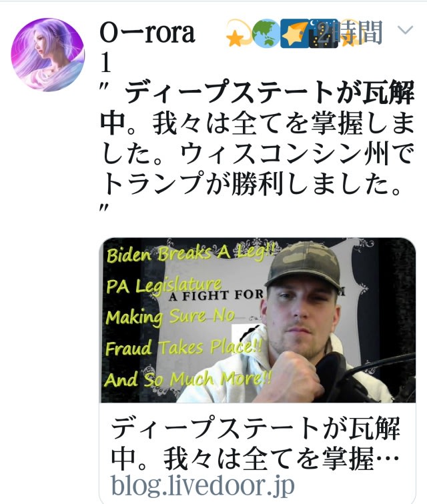
Task: Click the PA Legislature text on thumbnail
Action: (x=164, y=285)
